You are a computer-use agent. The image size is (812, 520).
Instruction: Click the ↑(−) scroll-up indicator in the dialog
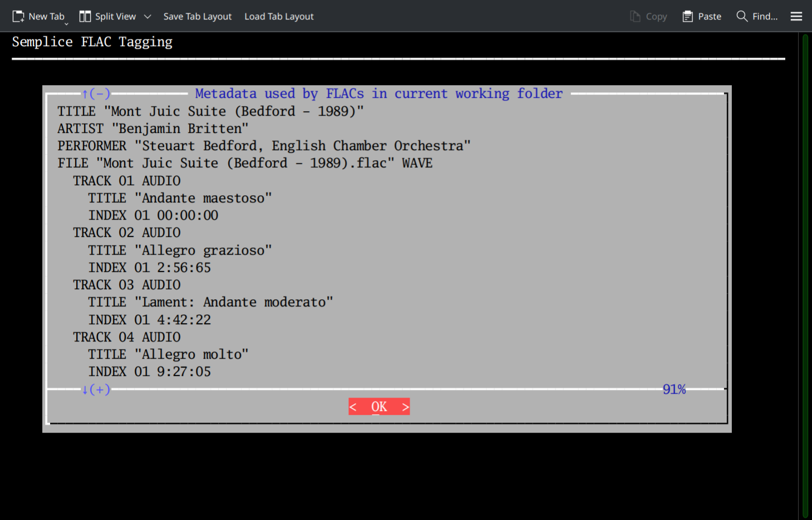96,93
